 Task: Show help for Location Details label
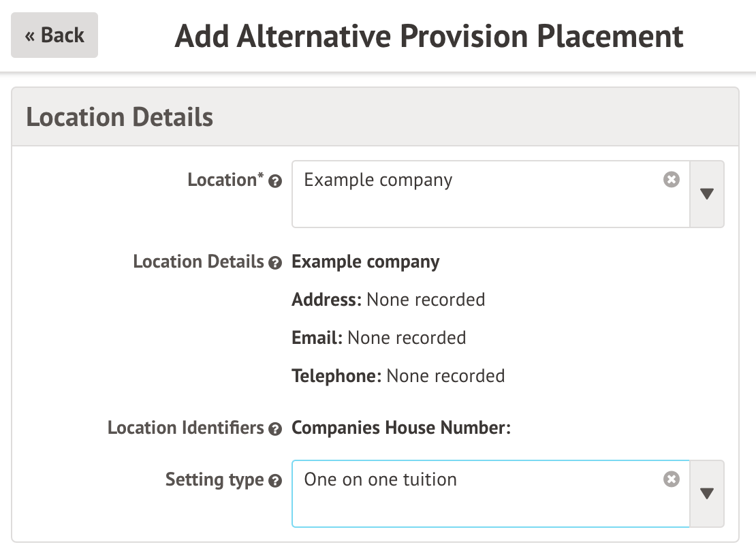coord(274,263)
